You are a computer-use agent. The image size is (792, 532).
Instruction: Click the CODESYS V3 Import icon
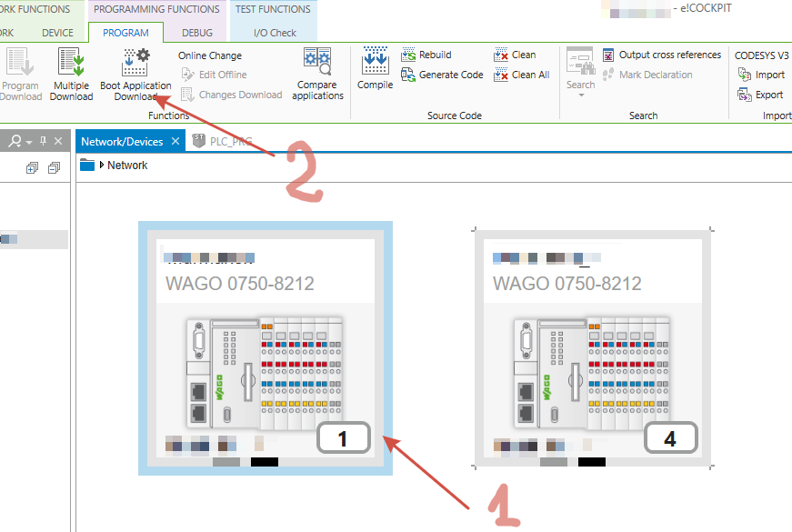[745, 75]
